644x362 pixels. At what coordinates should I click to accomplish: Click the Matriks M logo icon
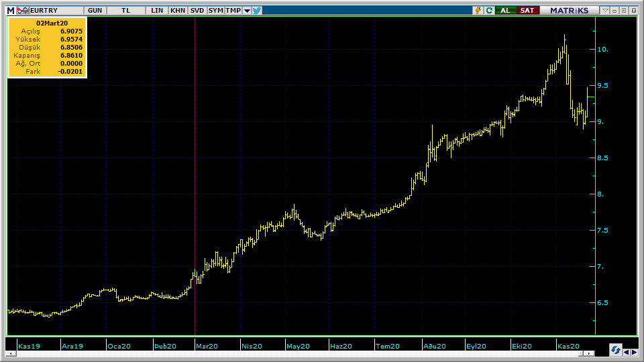click(x=10, y=11)
